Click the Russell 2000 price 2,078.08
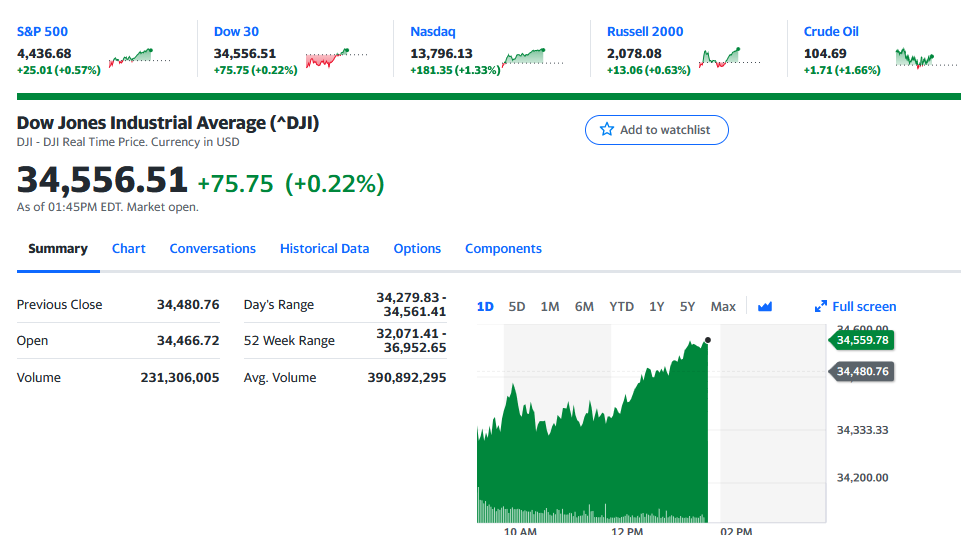This screenshot has width=961, height=535. pos(634,54)
